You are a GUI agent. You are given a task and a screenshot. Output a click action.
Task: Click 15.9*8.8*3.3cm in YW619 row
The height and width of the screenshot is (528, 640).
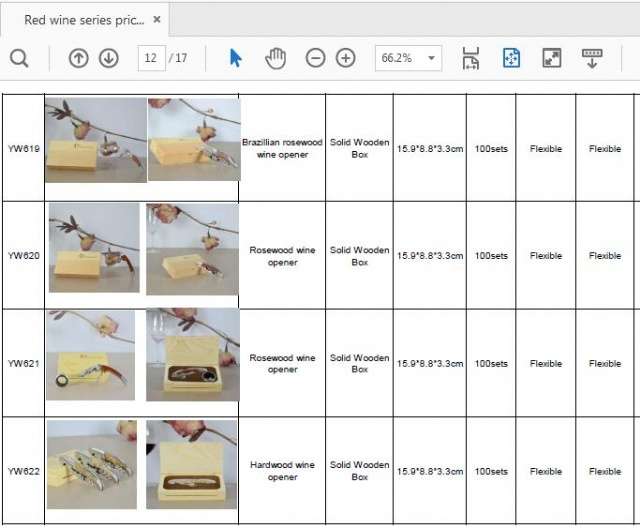[430, 149]
